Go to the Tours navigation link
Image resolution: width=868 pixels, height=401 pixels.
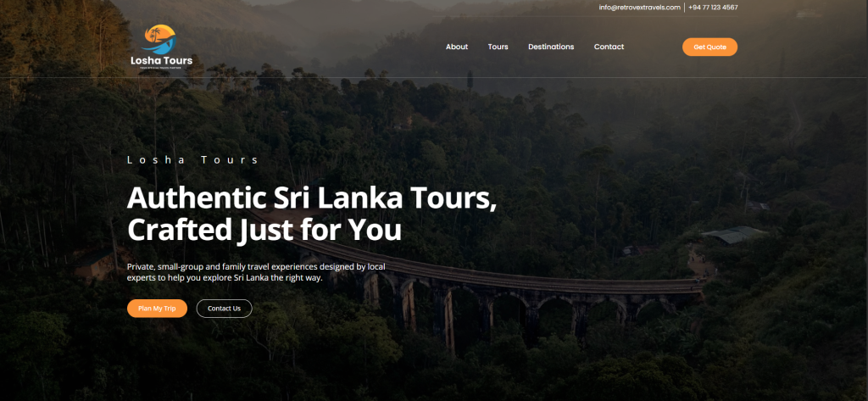(x=498, y=47)
